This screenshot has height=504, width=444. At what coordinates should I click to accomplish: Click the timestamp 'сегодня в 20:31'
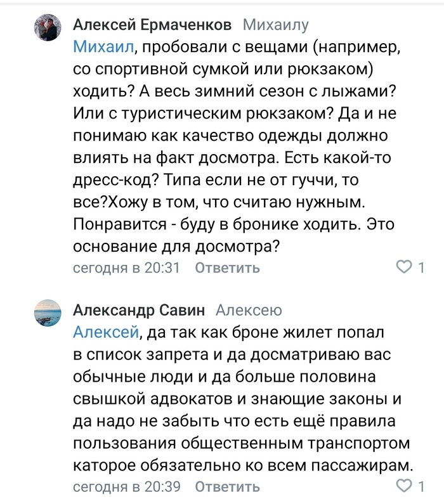127,268
